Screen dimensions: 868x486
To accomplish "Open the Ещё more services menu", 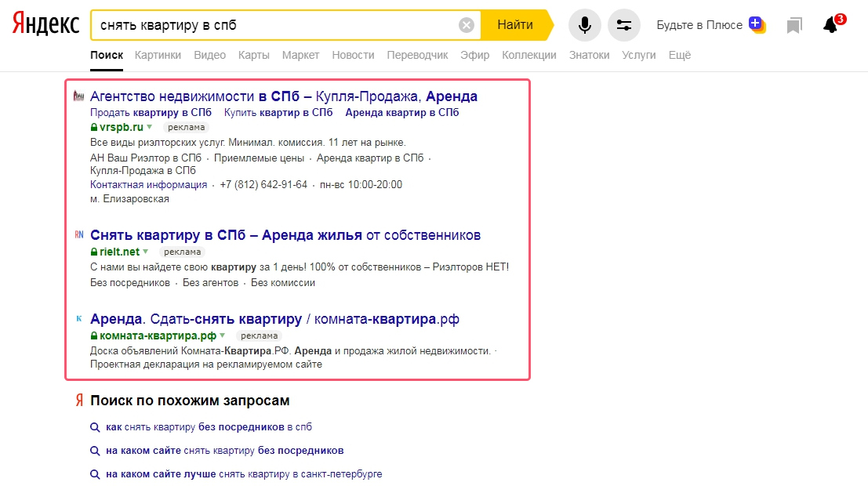I will click(680, 55).
